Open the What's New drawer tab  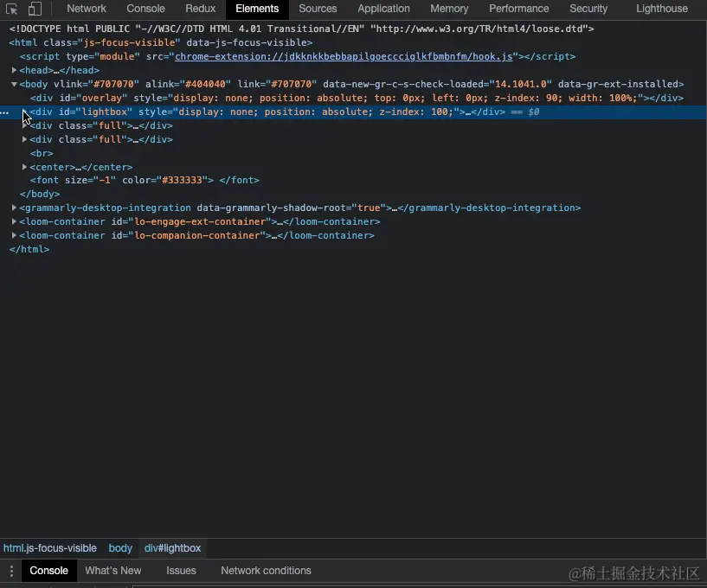tap(113, 571)
